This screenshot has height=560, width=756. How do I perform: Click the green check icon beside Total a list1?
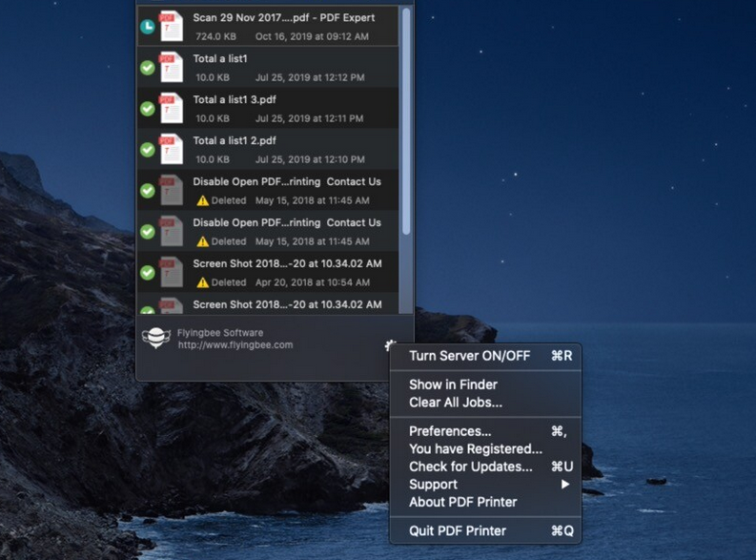click(148, 68)
